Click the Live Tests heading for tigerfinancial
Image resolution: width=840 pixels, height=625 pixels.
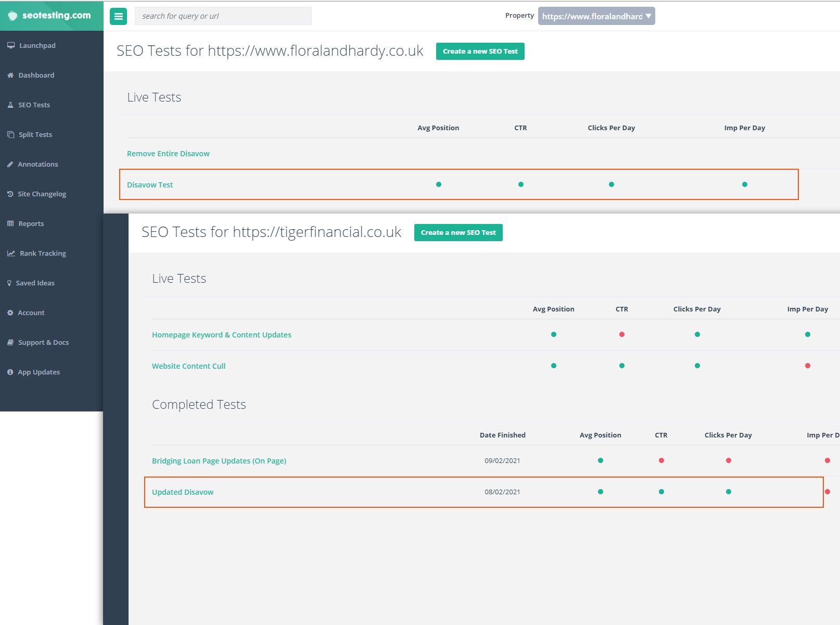click(179, 279)
